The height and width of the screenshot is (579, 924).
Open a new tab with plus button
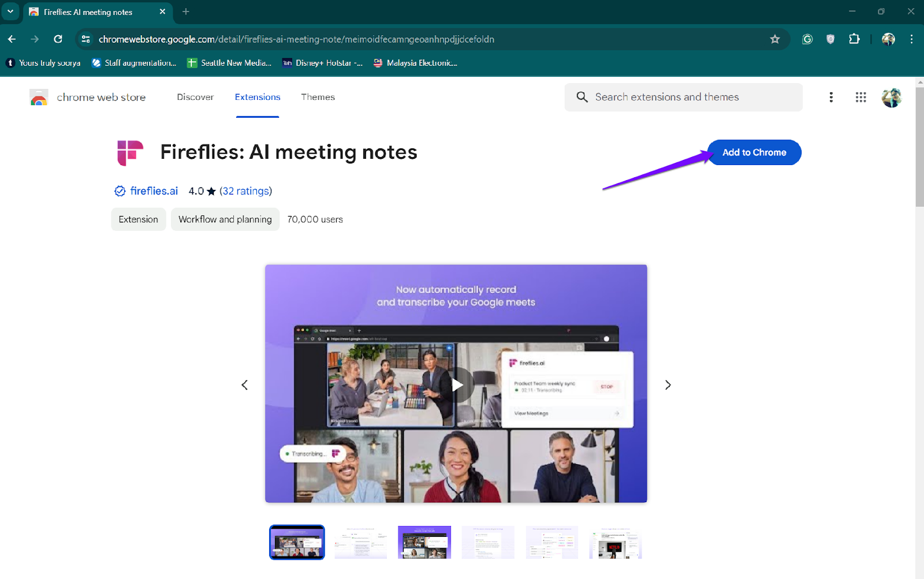point(186,12)
